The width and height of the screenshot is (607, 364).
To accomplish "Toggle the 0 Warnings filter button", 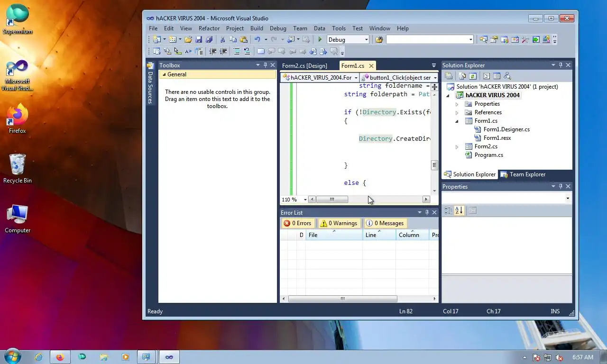I will [x=339, y=223].
